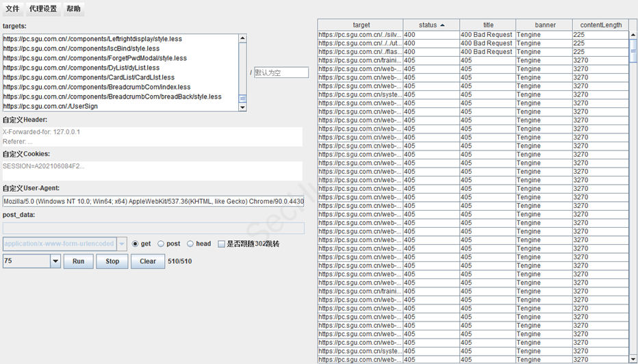Click the 默认为空 input field
Image resolution: width=638 pixels, height=364 pixels.
click(281, 73)
